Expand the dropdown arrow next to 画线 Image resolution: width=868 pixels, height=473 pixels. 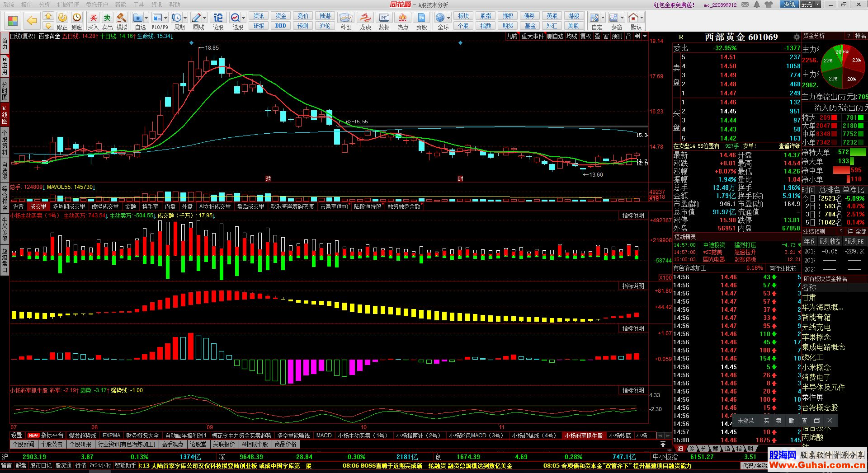click(205, 18)
